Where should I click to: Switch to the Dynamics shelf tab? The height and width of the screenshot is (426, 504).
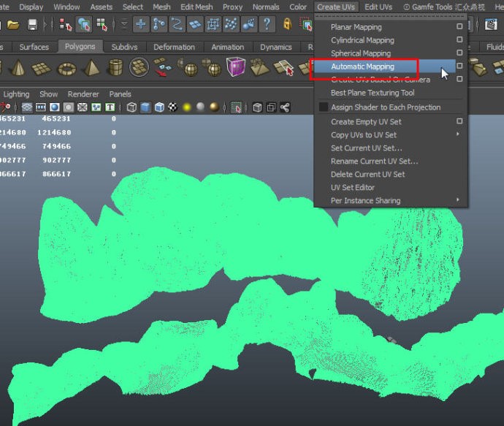[276, 47]
